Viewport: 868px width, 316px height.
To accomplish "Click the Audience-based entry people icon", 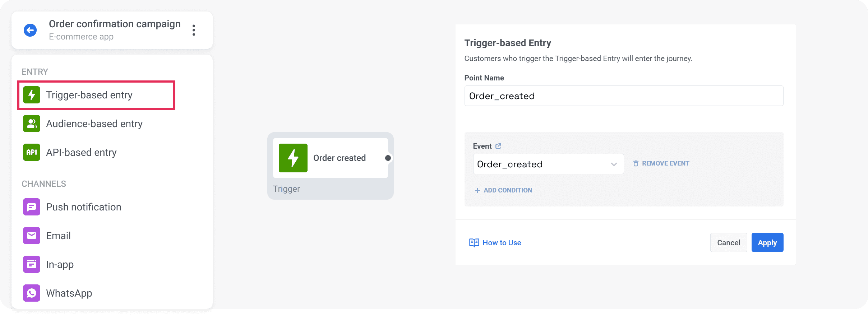I will (32, 124).
